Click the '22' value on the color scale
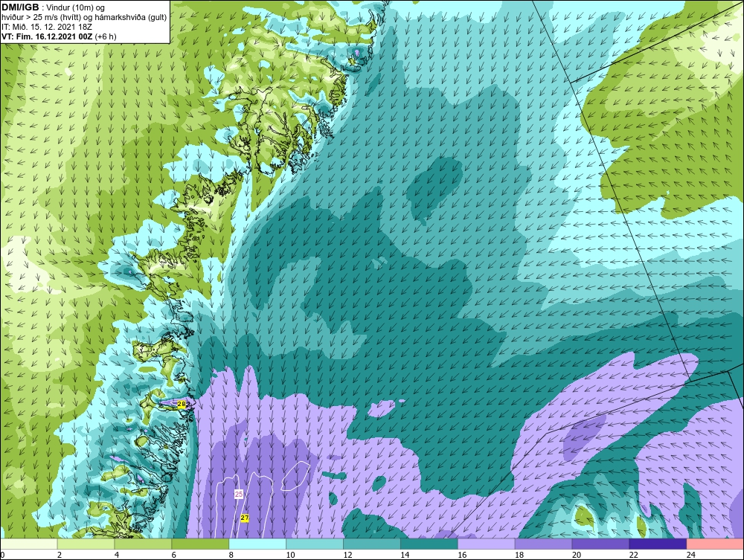The height and width of the screenshot is (560, 744). (634, 555)
